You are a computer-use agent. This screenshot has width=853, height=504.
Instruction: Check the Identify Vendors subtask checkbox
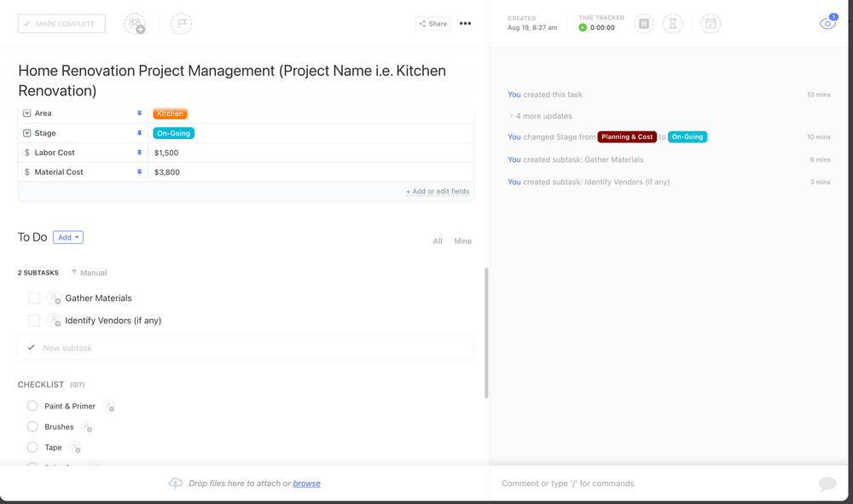pos(32,320)
